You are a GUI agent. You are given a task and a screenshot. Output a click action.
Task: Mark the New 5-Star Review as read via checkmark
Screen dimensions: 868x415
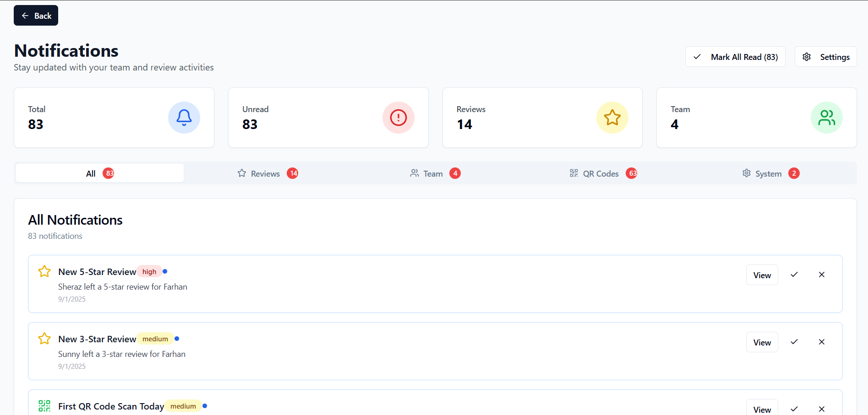(794, 275)
